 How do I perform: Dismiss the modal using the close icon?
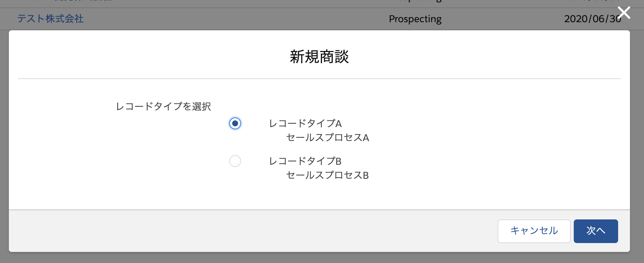pyautogui.click(x=624, y=13)
